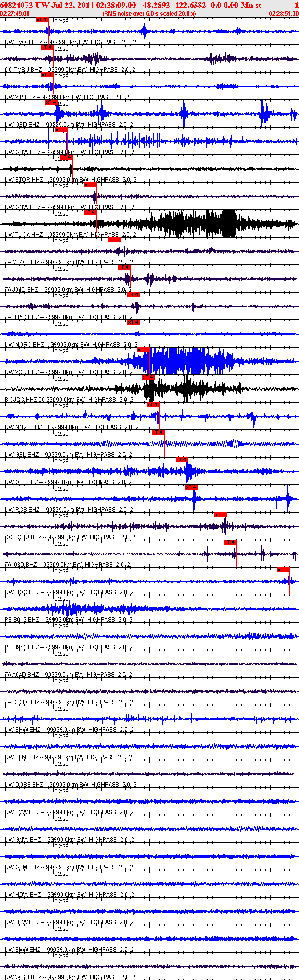The width and height of the screenshot is (299, 980).
Task: Click the red pick flag on CC TMBU trace
Action: (x=47, y=47)
